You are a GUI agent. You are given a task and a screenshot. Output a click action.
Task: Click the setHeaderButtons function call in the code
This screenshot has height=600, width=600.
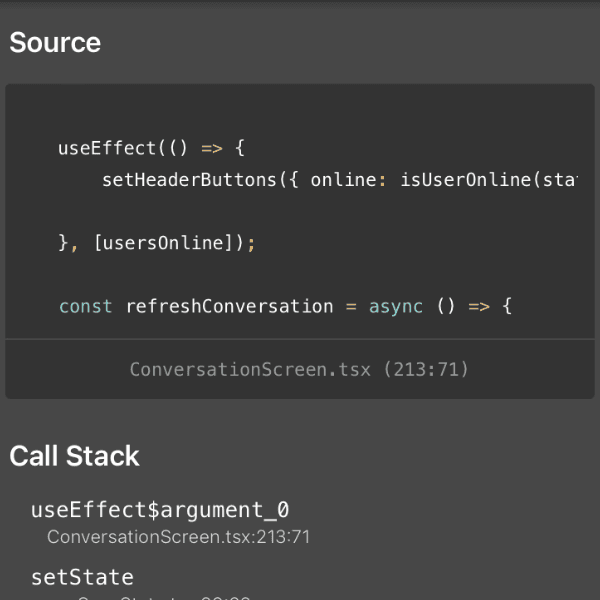click(x=188, y=180)
